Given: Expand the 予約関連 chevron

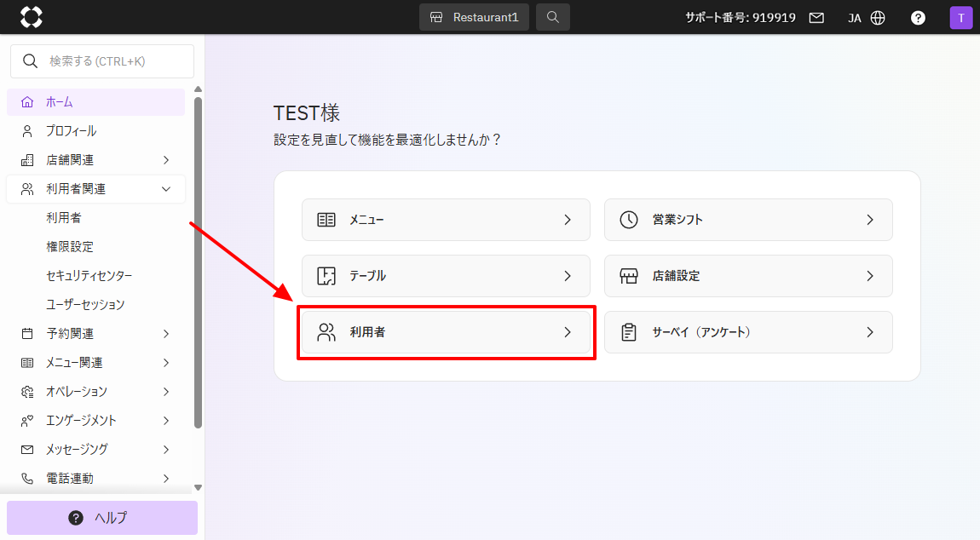Looking at the screenshot, I should click(x=166, y=334).
